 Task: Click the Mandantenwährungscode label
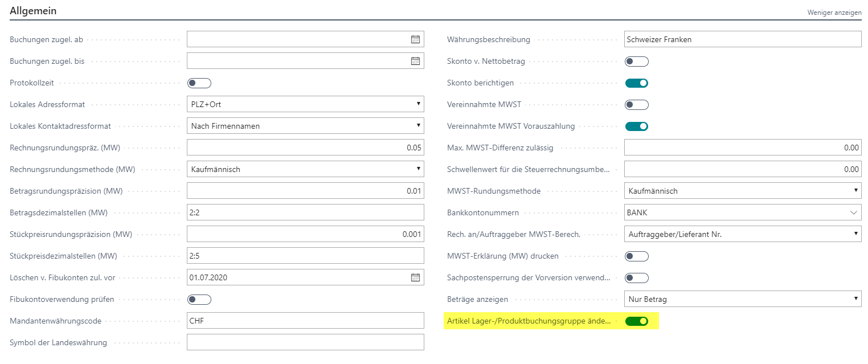coord(56,321)
